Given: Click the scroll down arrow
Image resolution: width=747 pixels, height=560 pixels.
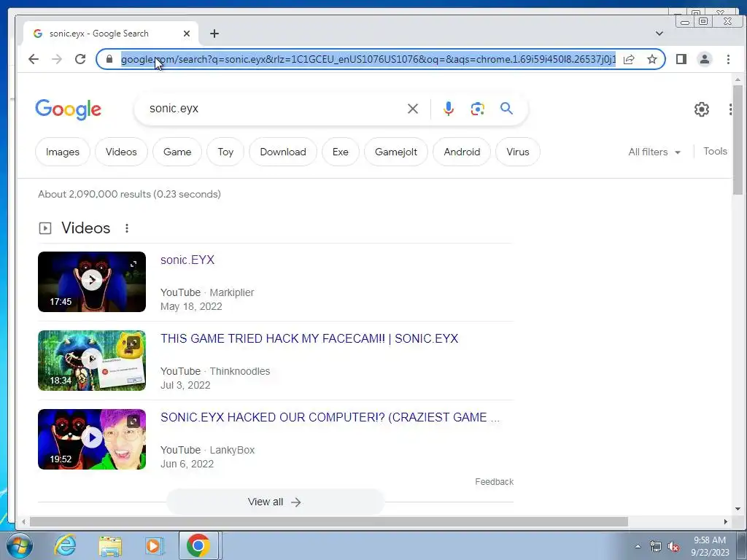Looking at the screenshot, I should point(738,509).
